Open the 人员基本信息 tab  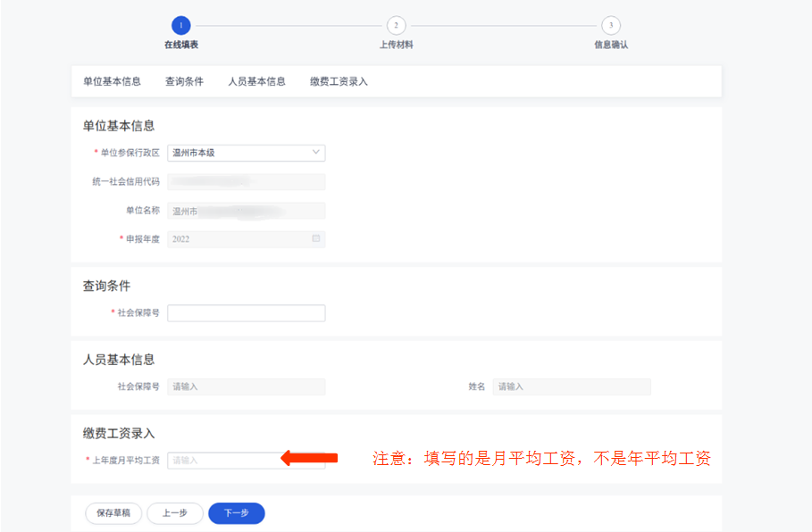[x=256, y=81]
